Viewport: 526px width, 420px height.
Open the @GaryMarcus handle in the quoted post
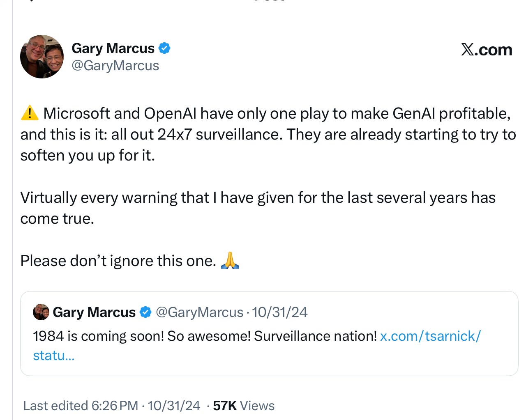pyautogui.click(x=200, y=312)
